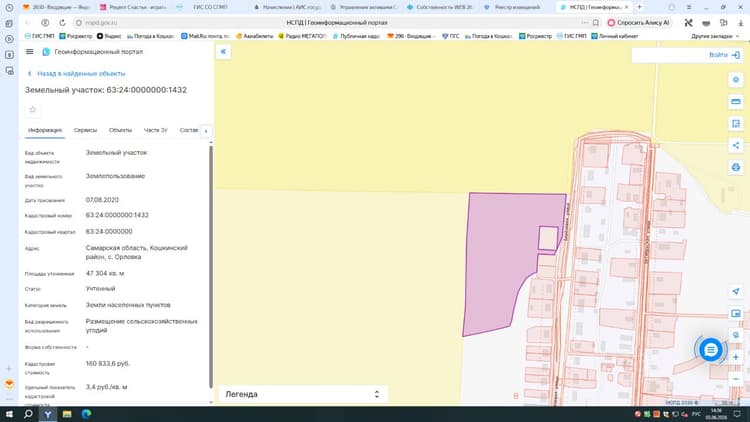Screen dimensions: 750x422
Task: Select the ruler measure tool
Action: 736,101
